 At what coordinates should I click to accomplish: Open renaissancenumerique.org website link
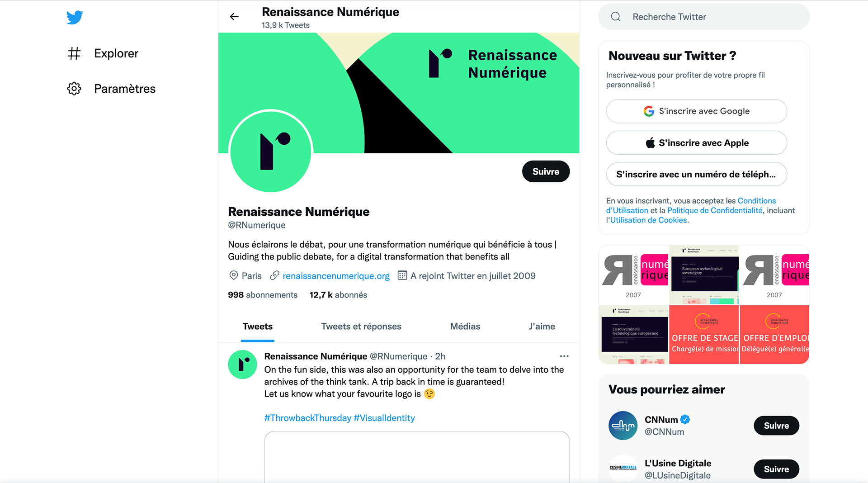point(335,276)
